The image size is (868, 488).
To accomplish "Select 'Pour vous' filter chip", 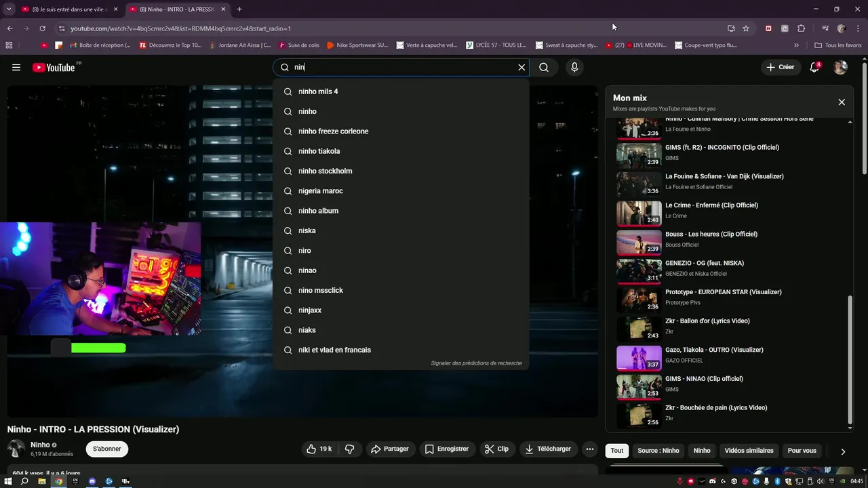I will coord(802,451).
